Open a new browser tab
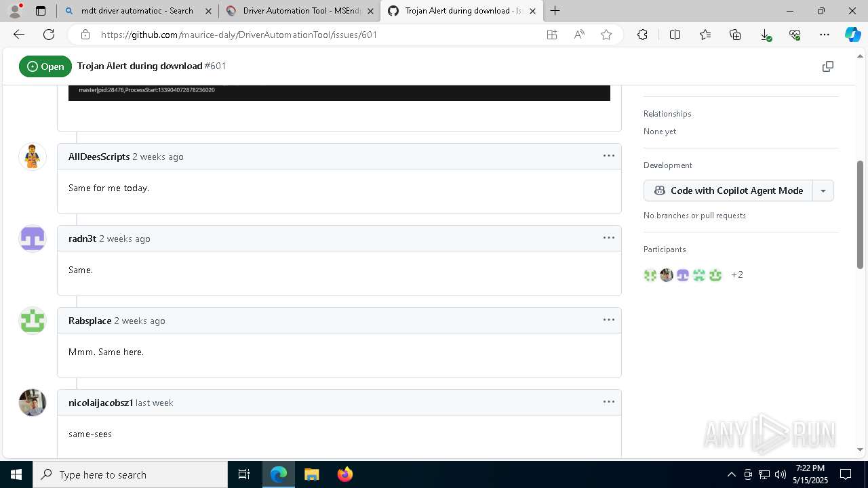Viewport: 868px width, 488px height. pos(555,11)
